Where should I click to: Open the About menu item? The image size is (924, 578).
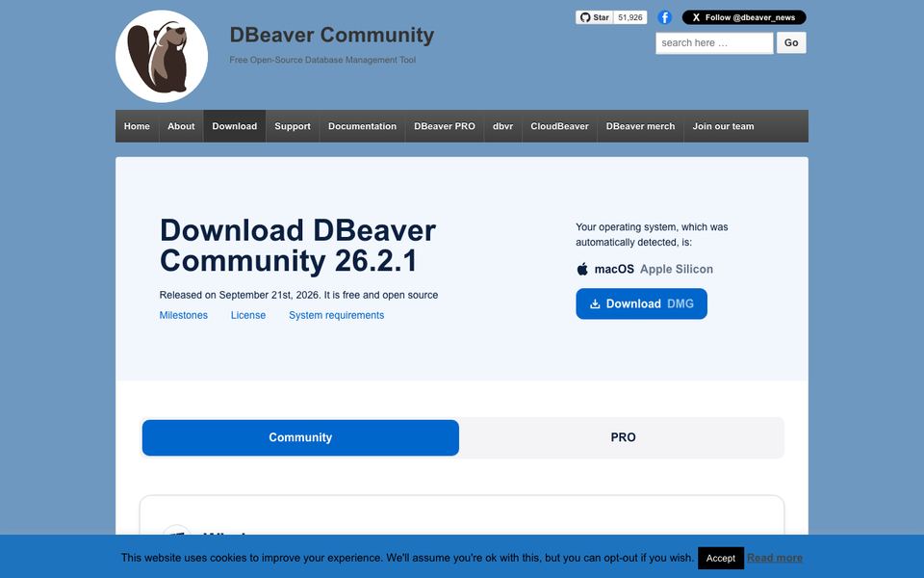(x=181, y=126)
